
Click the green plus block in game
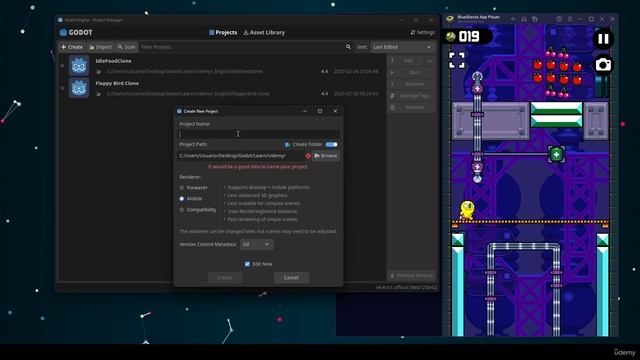click(556, 154)
